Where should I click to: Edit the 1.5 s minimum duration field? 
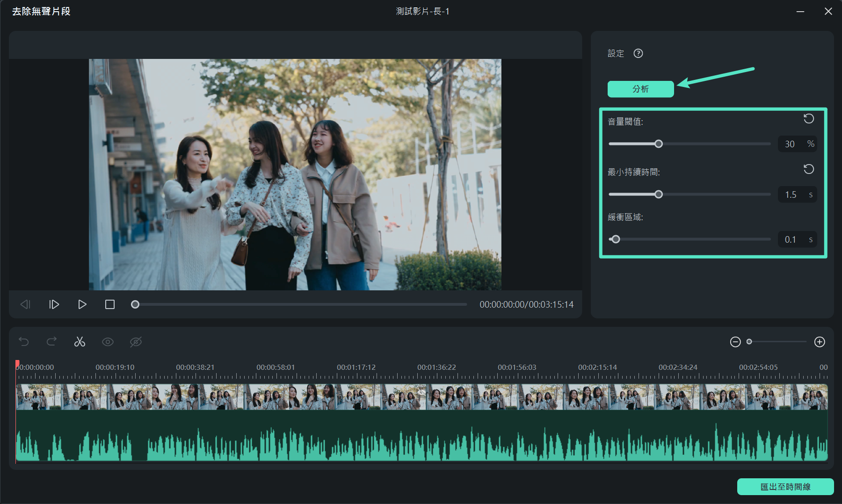(798, 194)
